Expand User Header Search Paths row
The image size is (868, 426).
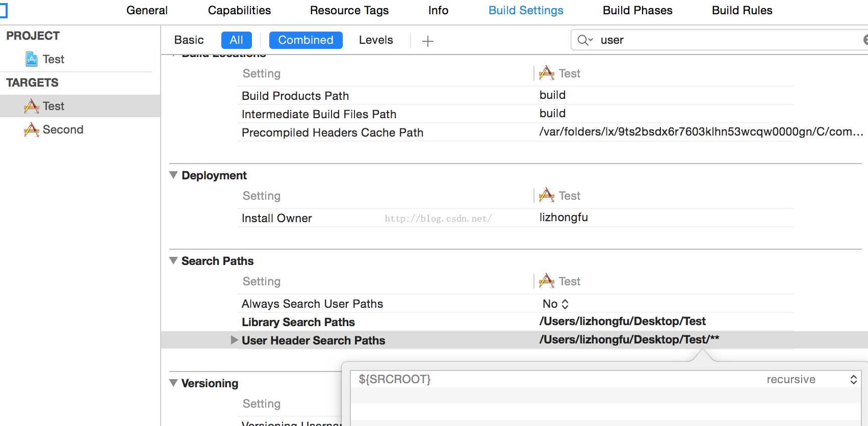(x=234, y=340)
